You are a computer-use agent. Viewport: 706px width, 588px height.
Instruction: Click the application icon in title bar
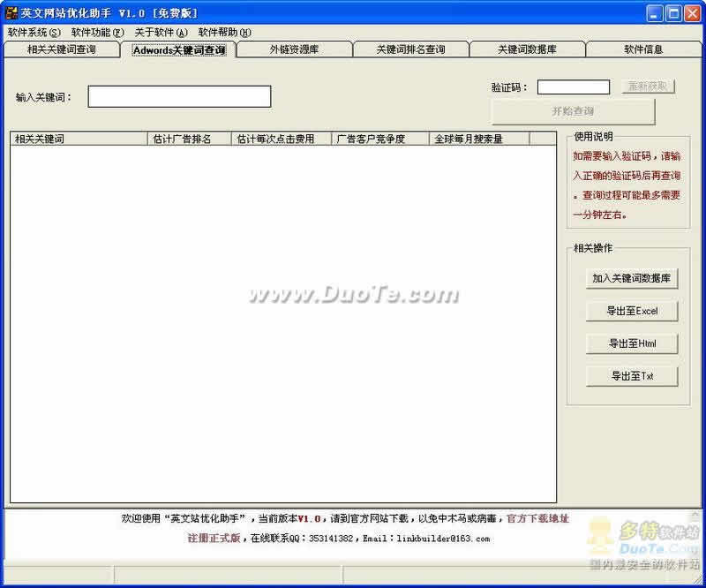(x=11, y=13)
